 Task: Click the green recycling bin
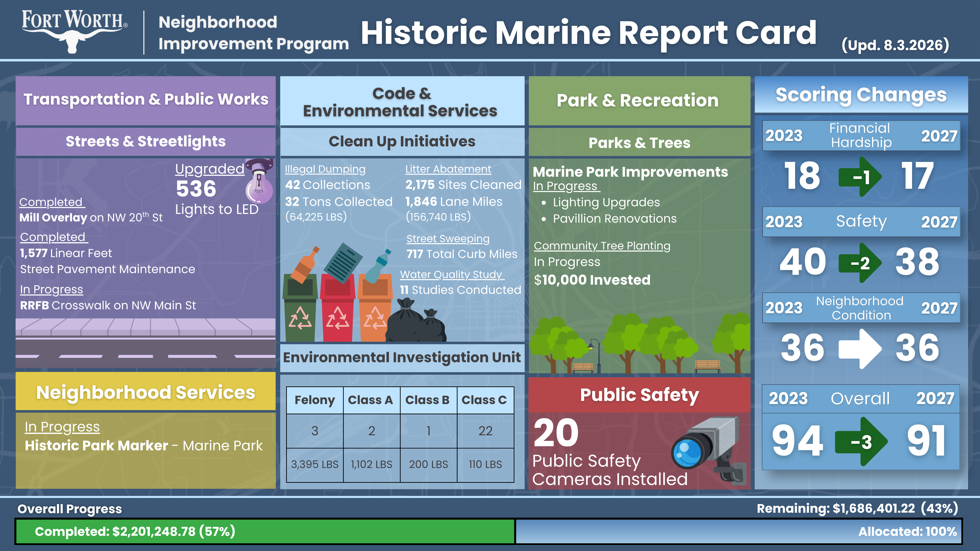[300, 307]
